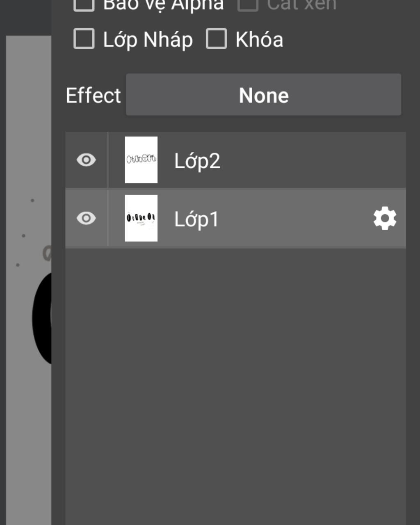Click empty area below the layer list
This screenshot has height=525, width=420.
[x=235, y=386]
